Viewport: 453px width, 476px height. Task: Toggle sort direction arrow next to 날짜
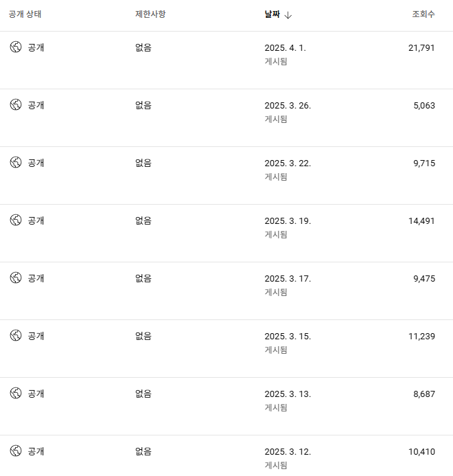(288, 15)
